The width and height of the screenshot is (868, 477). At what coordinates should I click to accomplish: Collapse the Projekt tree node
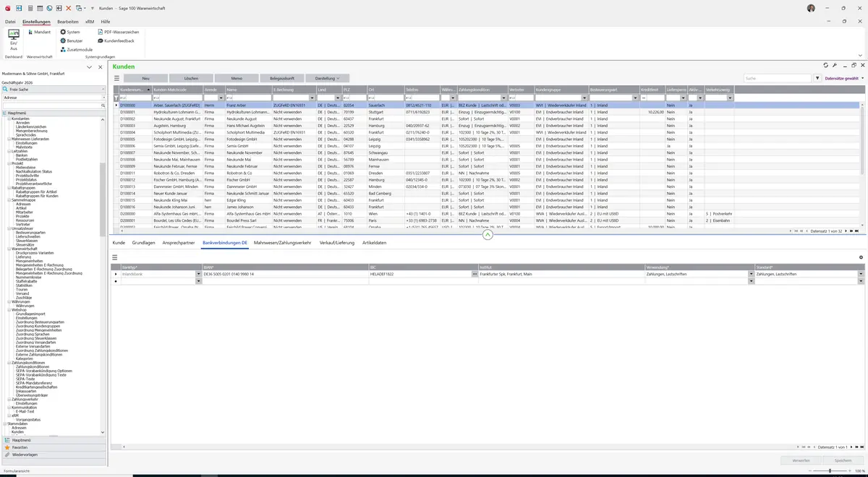(9, 163)
